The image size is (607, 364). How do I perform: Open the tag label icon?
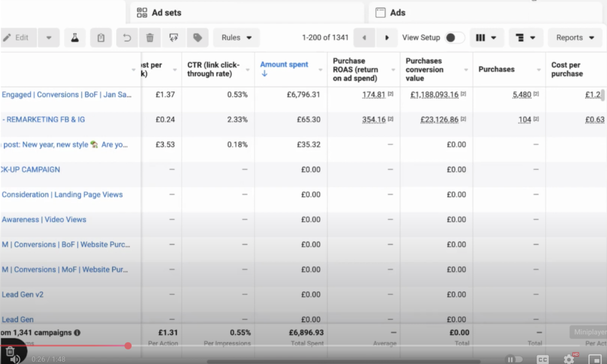(x=197, y=37)
